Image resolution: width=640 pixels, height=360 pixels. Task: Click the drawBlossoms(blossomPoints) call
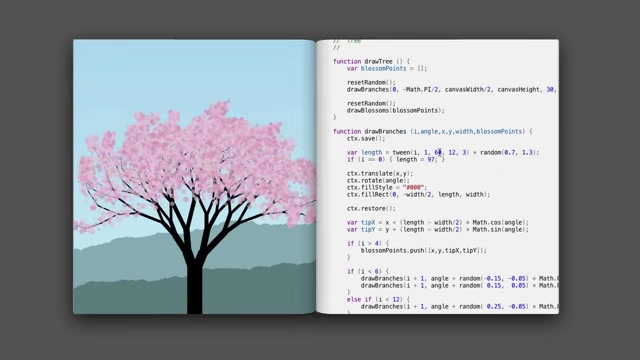pos(396,110)
